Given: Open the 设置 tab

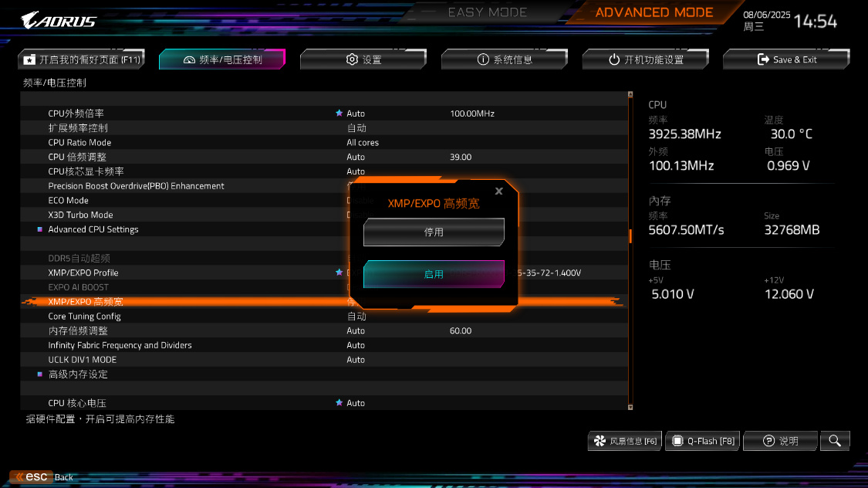Looking at the screenshot, I should pyautogui.click(x=363, y=59).
